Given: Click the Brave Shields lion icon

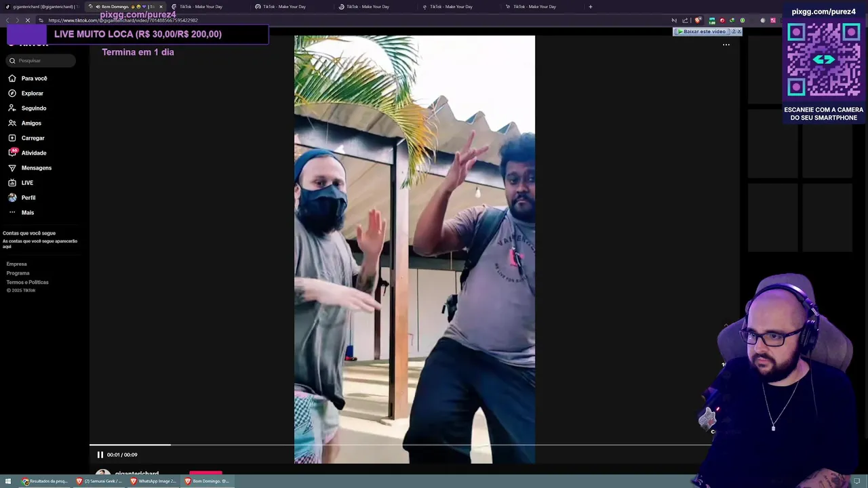Looking at the screenshot, I should pos(698,20).
